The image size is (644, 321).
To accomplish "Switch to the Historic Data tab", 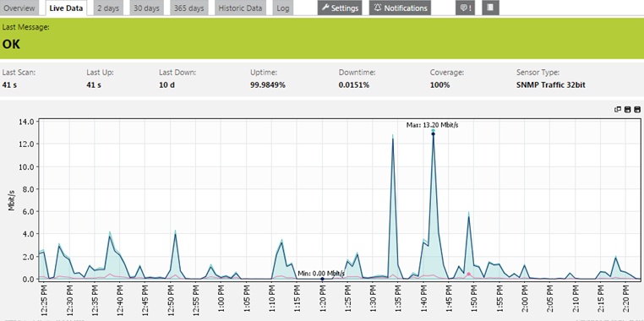I will click(x=240, y=8).
